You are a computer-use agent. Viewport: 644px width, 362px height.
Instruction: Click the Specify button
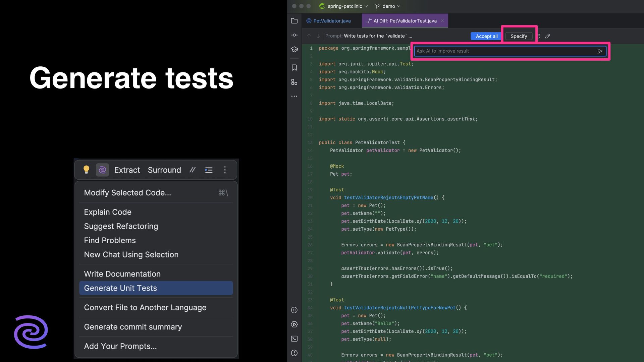519,36
